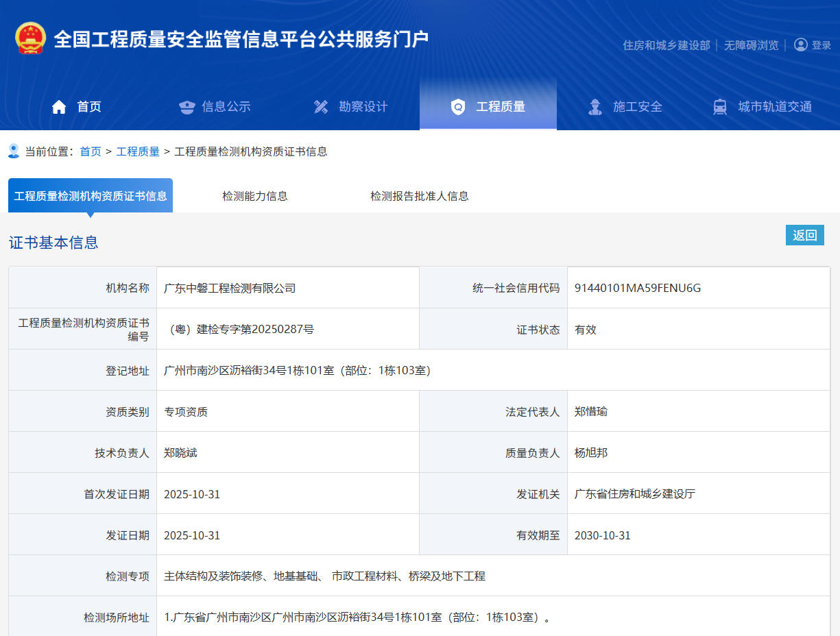Click the 登录 text at top right

[x=820, y=44]
